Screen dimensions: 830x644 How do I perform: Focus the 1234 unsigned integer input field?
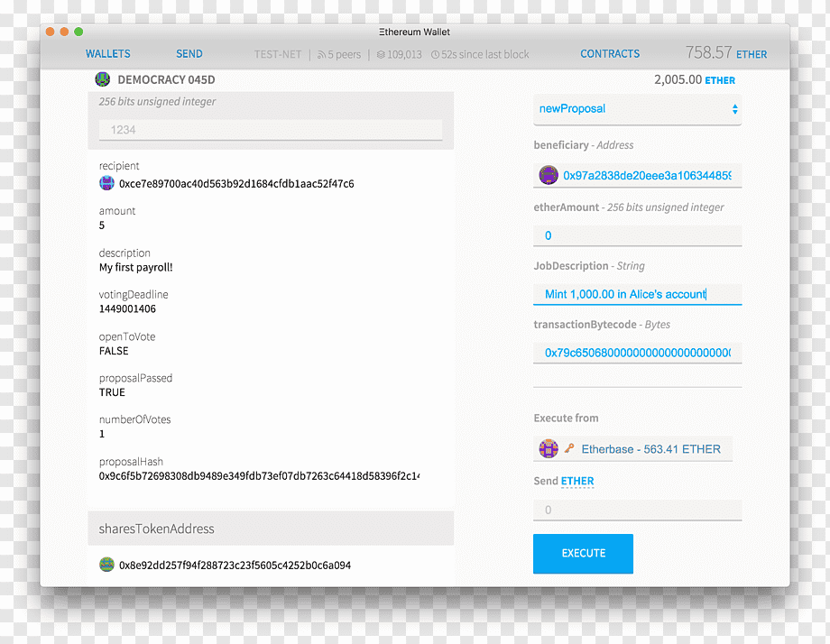pos(271,130)
